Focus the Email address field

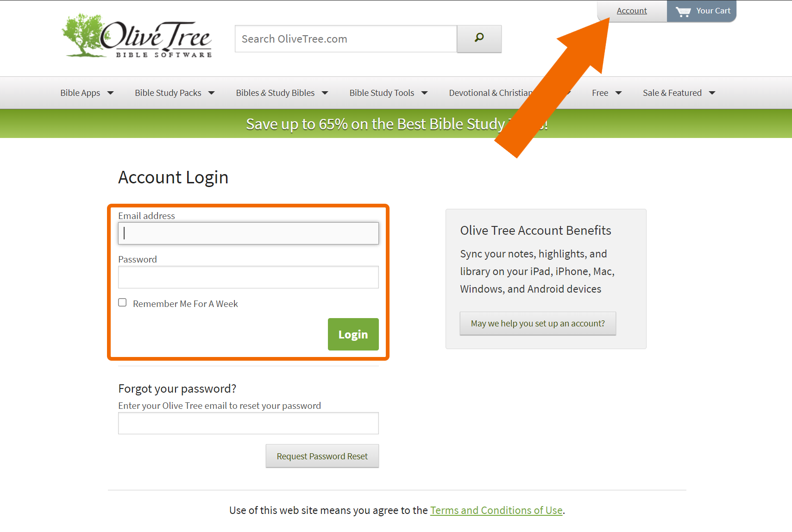pos(248,233)
